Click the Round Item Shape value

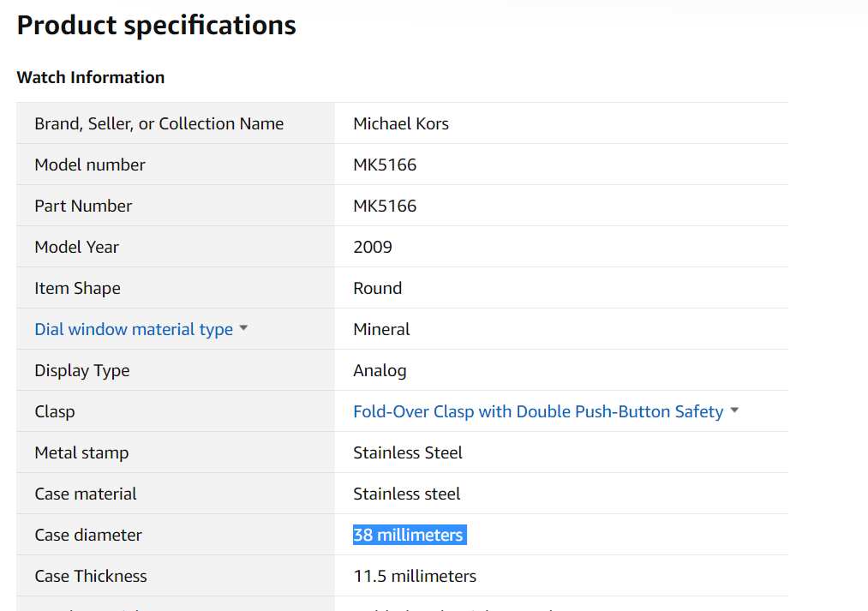coord(378,288)
